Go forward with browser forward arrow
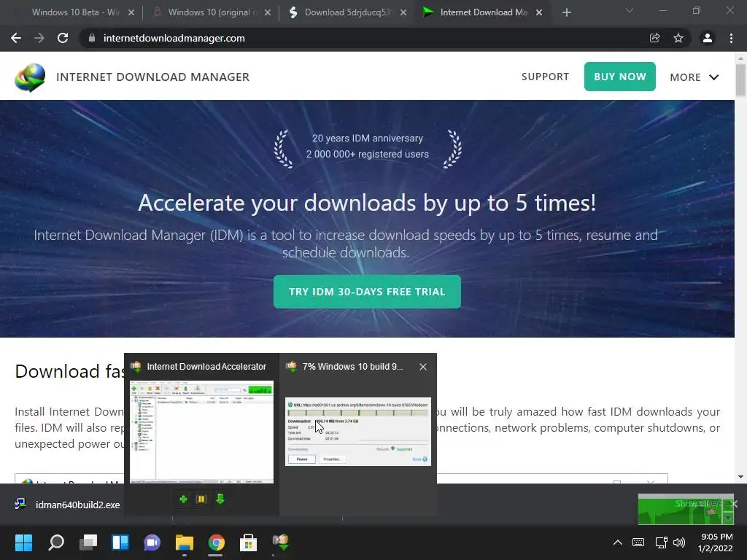The width and height of the screenshot is (747, 560). (39, 38)
